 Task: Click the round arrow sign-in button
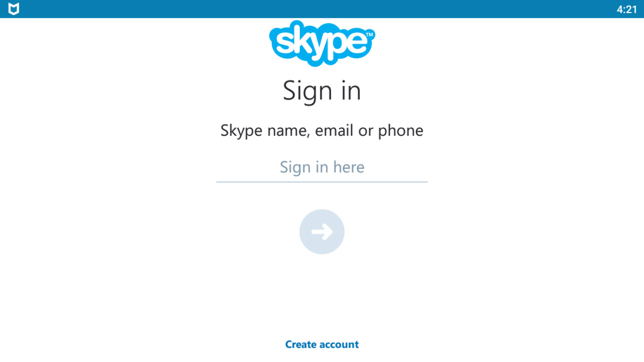tap(322, 232)
